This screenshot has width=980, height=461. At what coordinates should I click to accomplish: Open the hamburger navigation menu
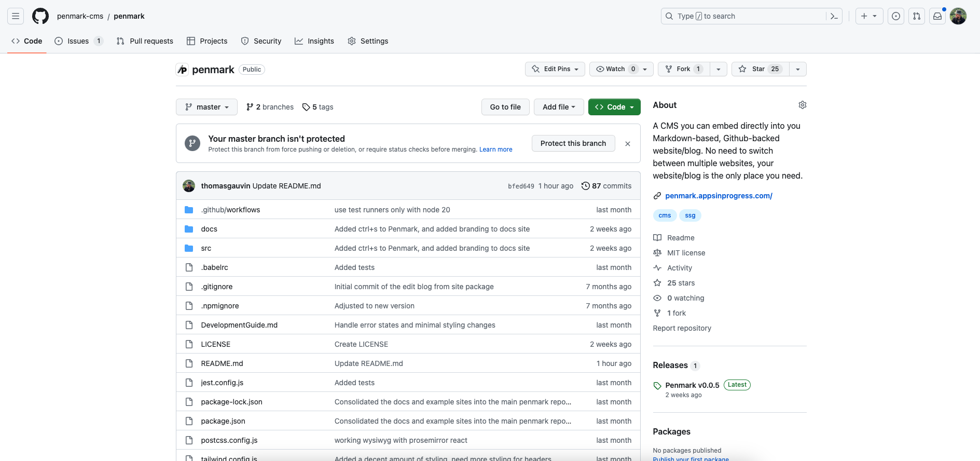coord(16,16)
